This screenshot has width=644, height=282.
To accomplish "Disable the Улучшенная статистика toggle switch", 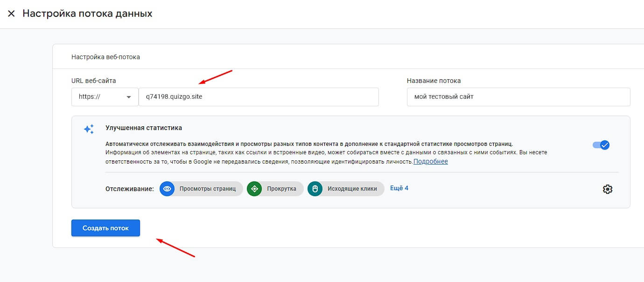I will pos(601,145).
